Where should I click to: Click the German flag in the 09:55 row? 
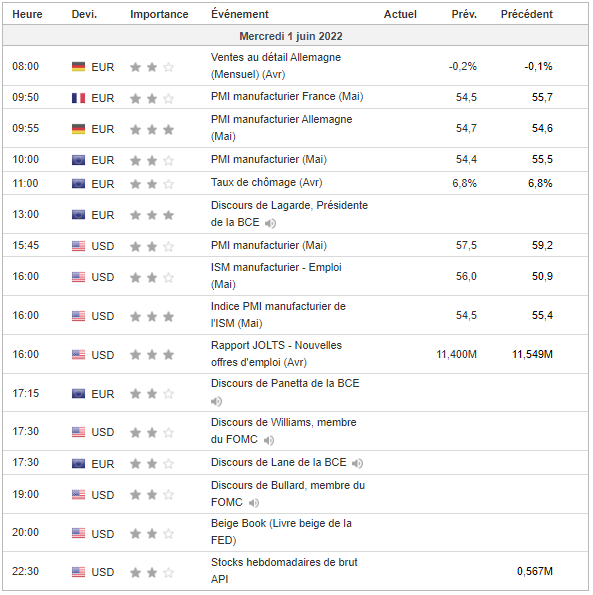coord(78,129)
